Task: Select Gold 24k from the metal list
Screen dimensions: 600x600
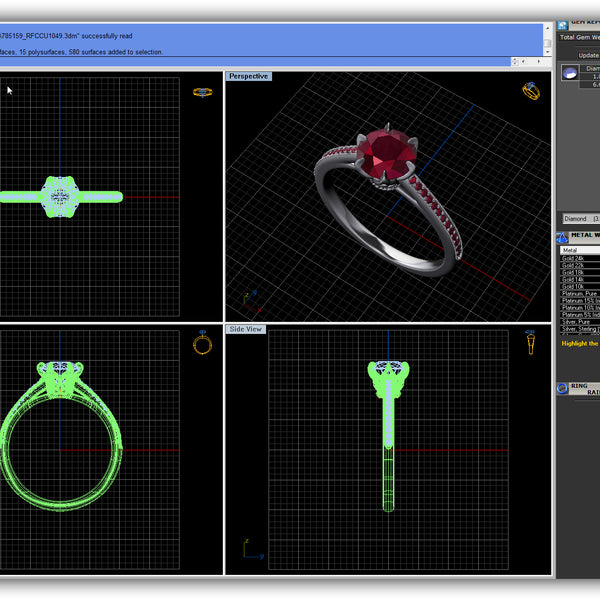Action: point(575,258)
